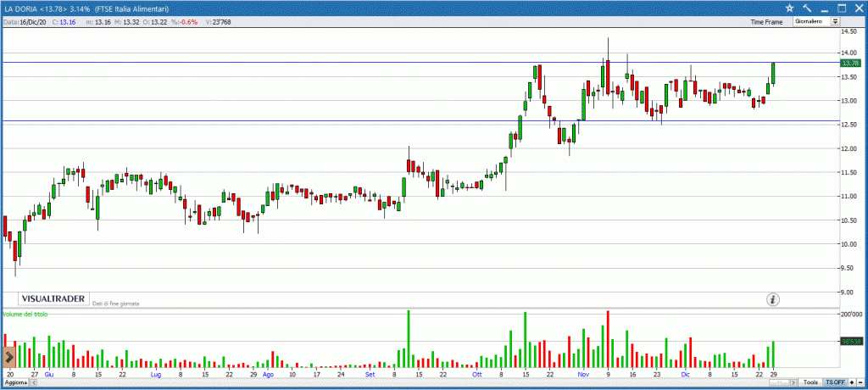Image resolution: width=868 pixels, height=390 pixels.
Task: Open the info circle icon on the chart
Action: tap(773, 299)
